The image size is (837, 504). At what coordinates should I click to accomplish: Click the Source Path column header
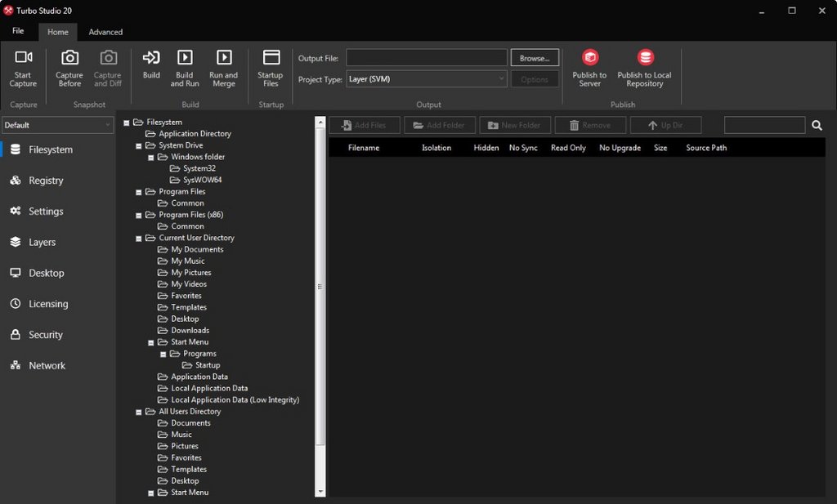706,148
